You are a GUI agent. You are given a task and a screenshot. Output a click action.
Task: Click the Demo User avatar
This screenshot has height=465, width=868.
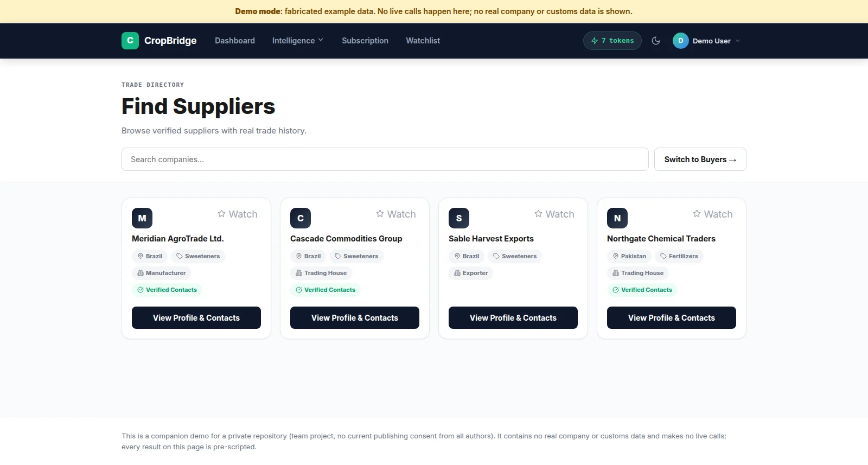(681, 41)
